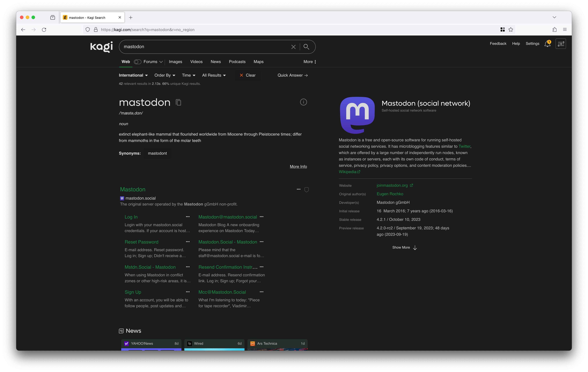
Task: Open the Time filter dropdown
Action: [x=189, y=75]
